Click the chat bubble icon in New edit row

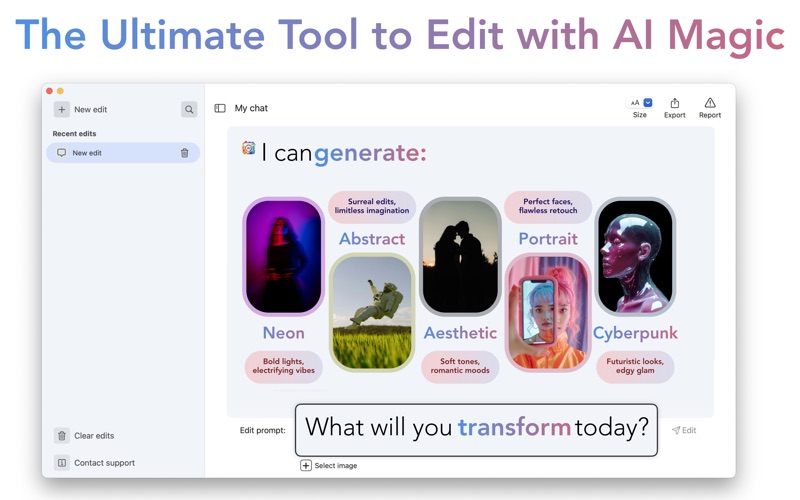point(61,153)
